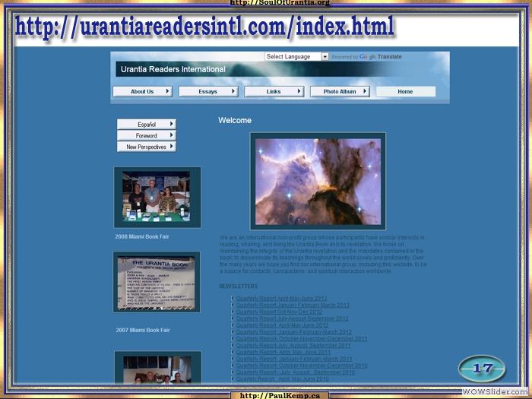
Task: Click the arrow icon on Foreword button
Action: (x=171, y=135)
